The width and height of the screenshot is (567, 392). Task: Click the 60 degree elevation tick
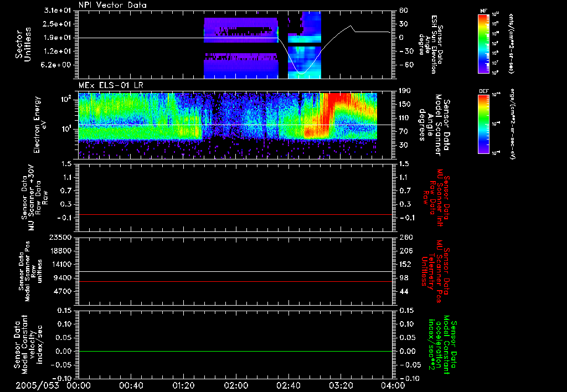click(x=404, y=11)
